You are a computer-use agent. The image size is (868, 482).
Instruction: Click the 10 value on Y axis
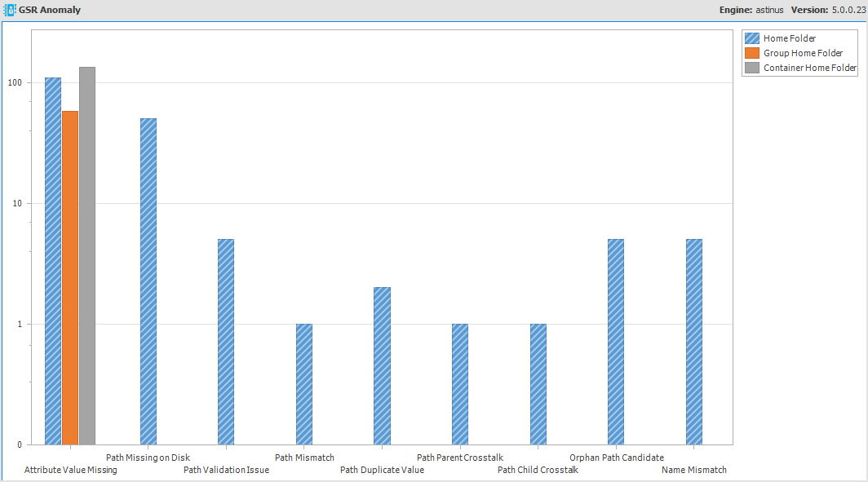(17, 203)
